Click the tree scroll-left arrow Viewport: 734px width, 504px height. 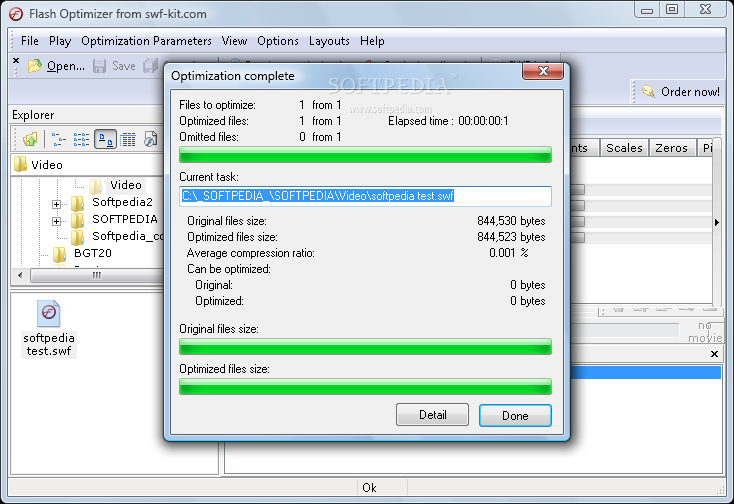coord(20,275)
